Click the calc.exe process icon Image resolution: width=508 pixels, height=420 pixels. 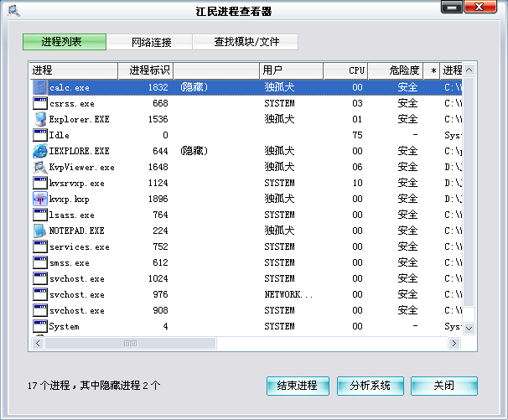pyautogui.click(x=40, y=87)
